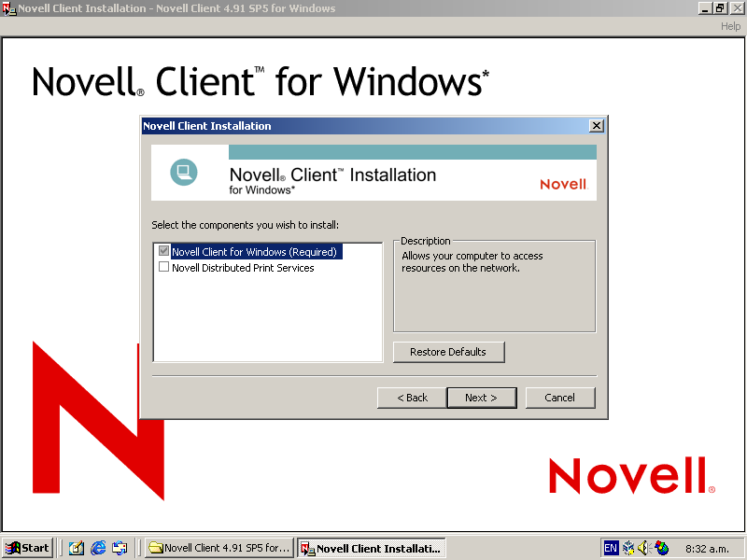Close the Novell Client Installation dialog
747x560 pixels.
(597, 126)
